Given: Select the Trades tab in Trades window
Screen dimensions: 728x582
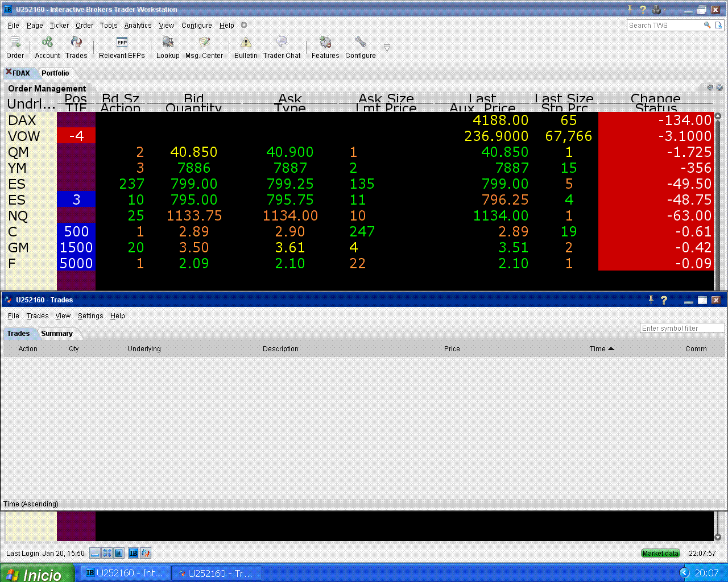Looking at the screenshot, I should (18, 334).
